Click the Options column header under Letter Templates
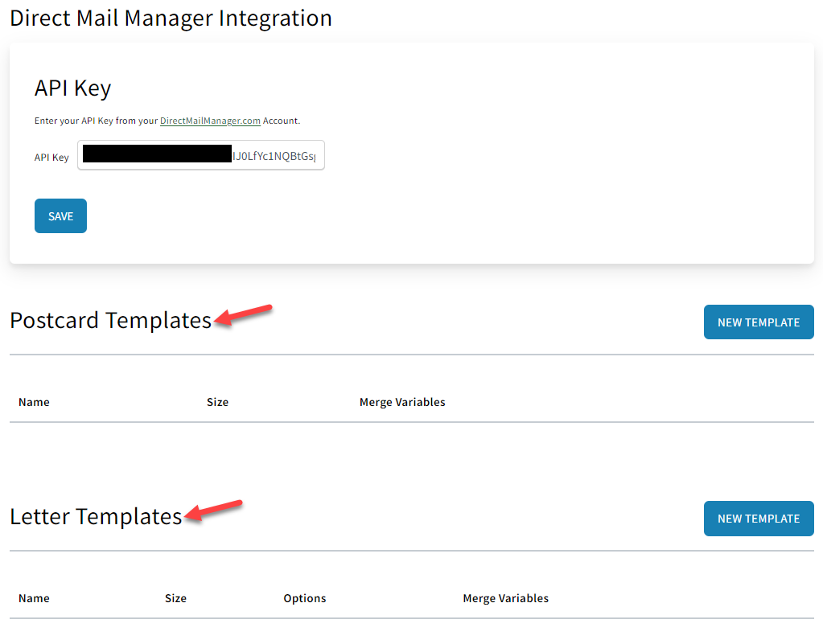Screen dimensions: 823x644 pyautogui.click(x=304, y=598)
